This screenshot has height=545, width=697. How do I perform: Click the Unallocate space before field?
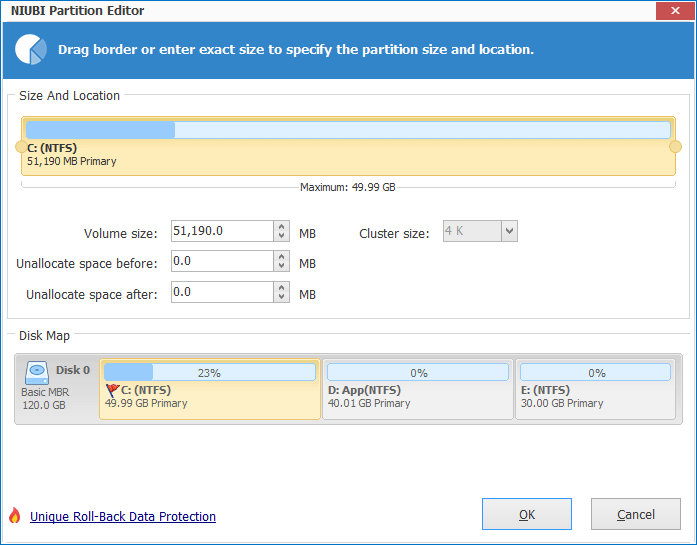point(222,261)
